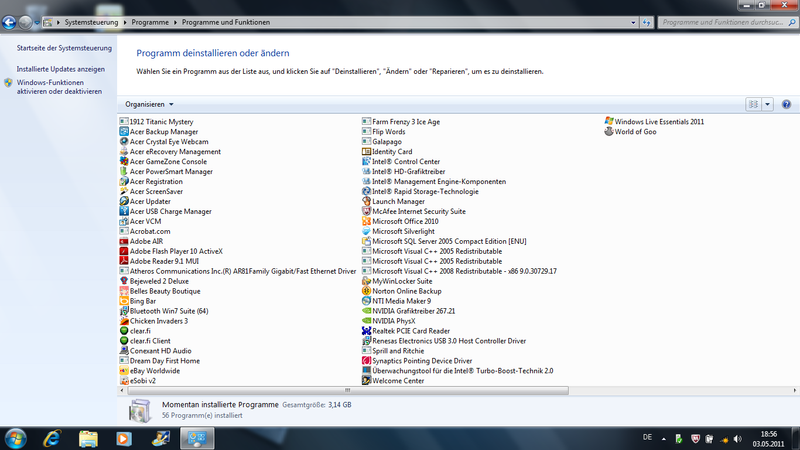Click the Acer Backup Manager icon
This screenshot has width=800, height=450.
tap(123, 132)
